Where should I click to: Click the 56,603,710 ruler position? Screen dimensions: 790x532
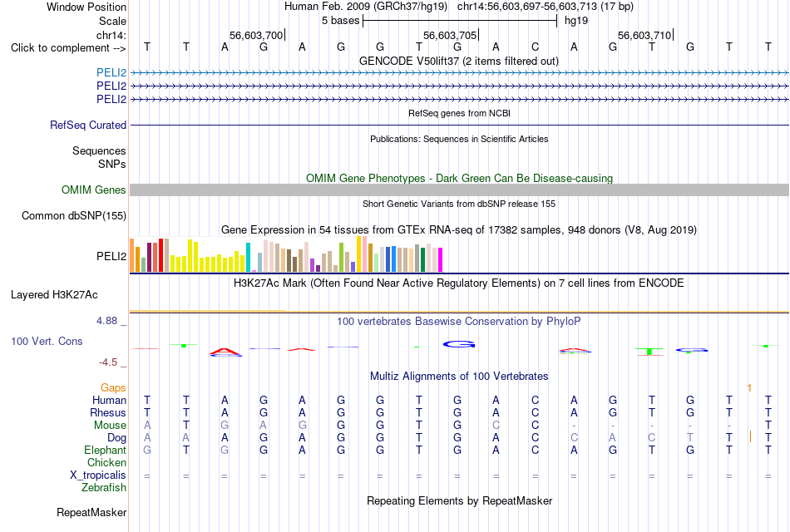[644, 35]
